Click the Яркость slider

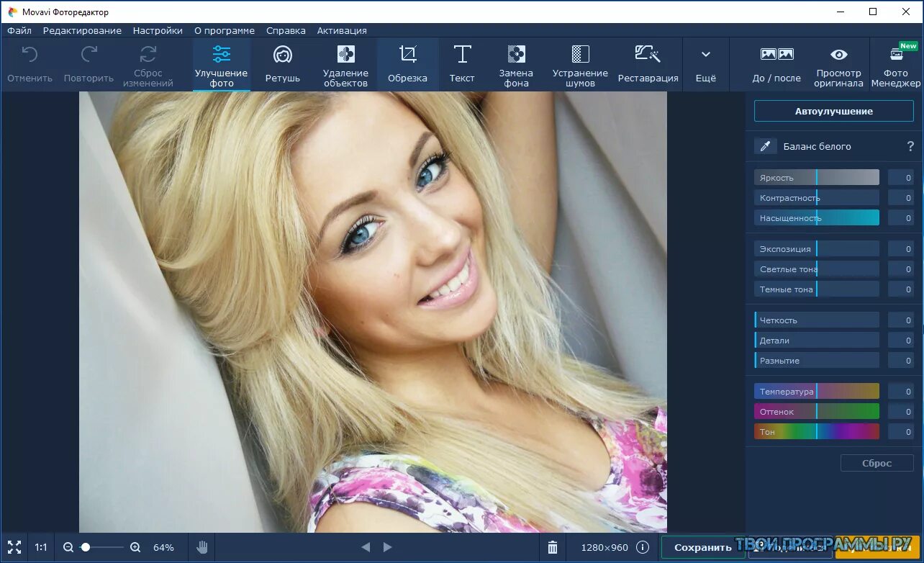[817, 177]
